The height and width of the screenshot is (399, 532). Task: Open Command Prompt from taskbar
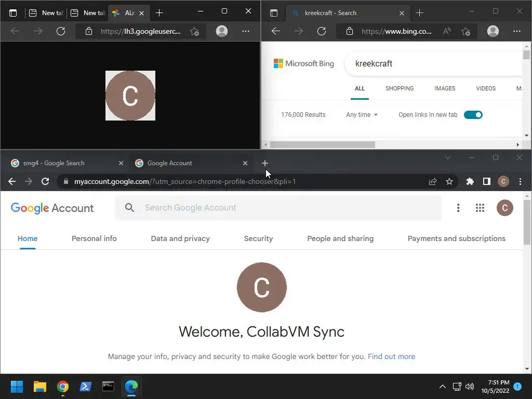(108, 387)
